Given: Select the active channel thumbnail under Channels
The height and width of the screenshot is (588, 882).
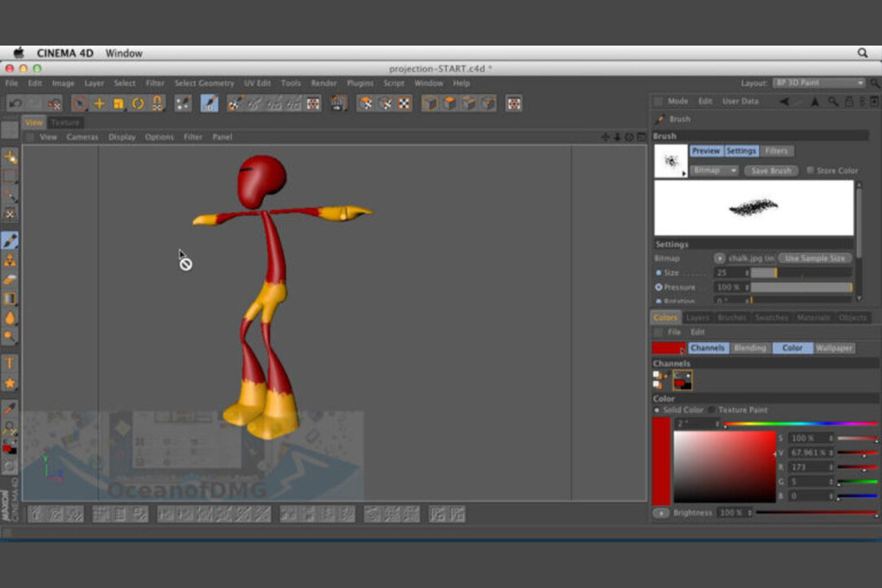Looking at the screenshot, I should pos(683,380).
